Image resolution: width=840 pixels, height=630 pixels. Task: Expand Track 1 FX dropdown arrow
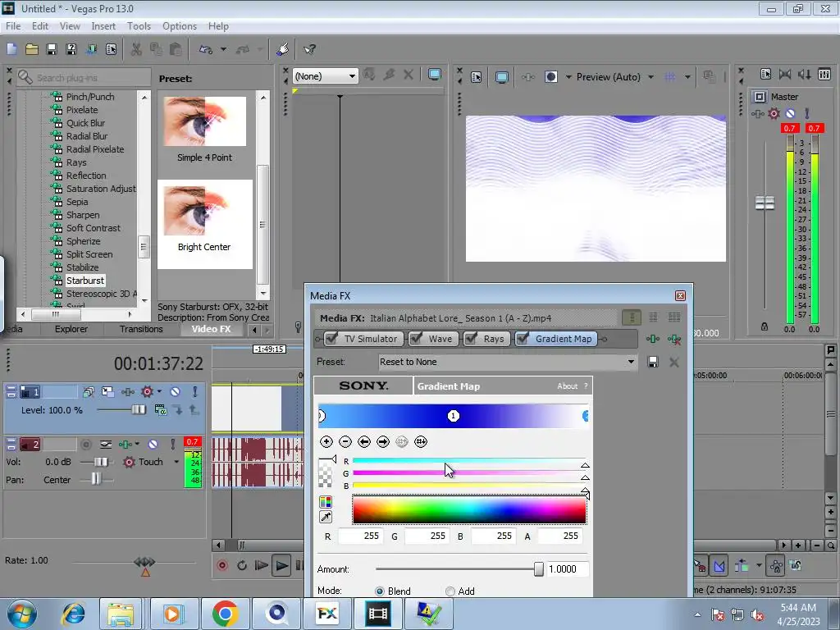pos(159,391)
